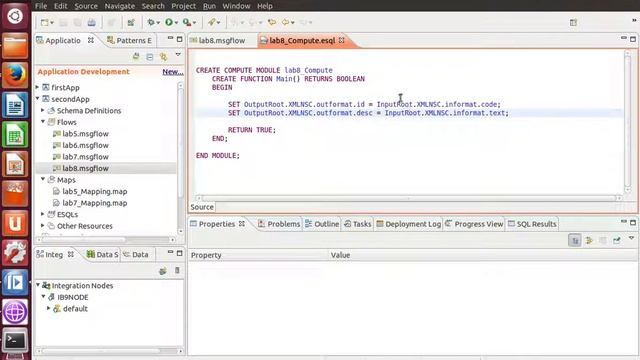Image resolution: width=640 pixels, height=360 pixels.
Task: Switch to the Tasks tab
Action: [358, 224]
